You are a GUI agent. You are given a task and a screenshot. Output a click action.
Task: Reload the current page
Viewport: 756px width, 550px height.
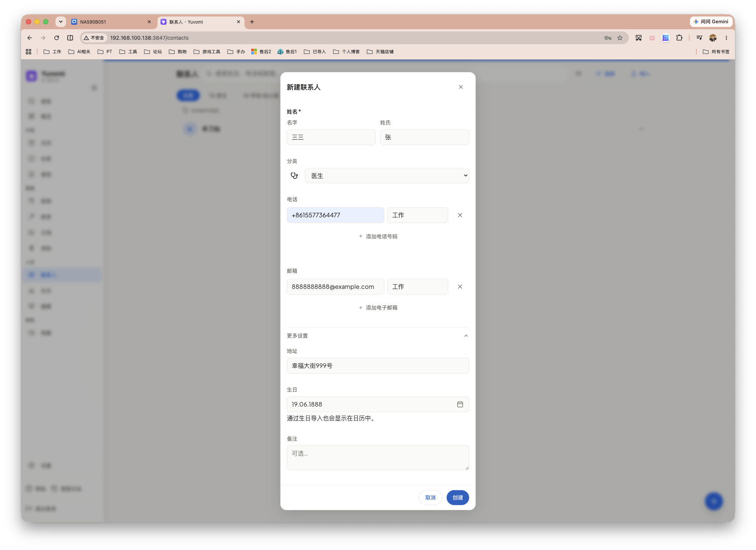[x=57, y=38]
